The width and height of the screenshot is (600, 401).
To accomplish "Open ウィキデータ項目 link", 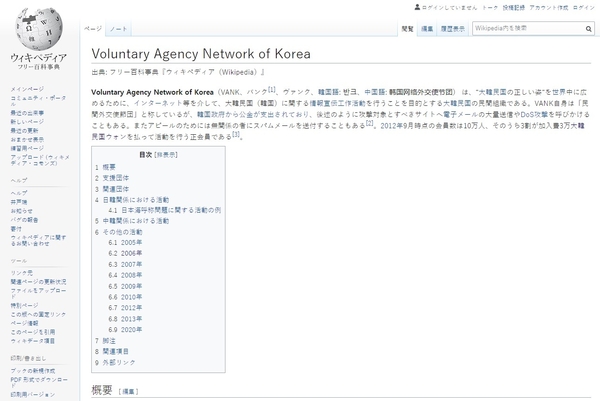I will [x=33, y=341].
